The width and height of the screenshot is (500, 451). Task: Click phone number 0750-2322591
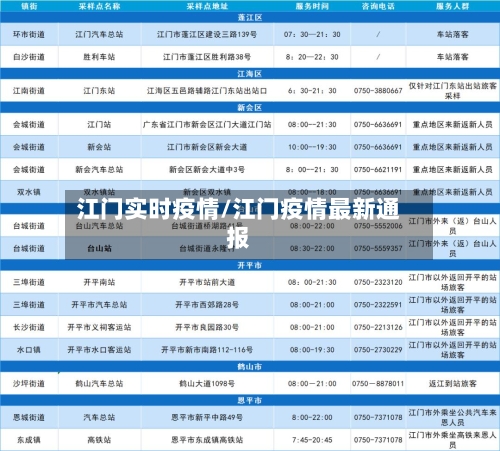[x=378, y=305]
